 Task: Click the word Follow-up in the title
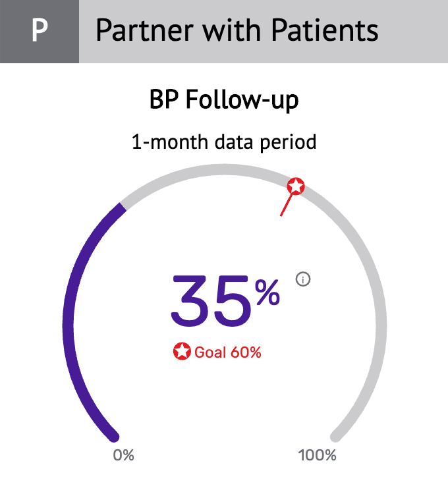[242, 99]
